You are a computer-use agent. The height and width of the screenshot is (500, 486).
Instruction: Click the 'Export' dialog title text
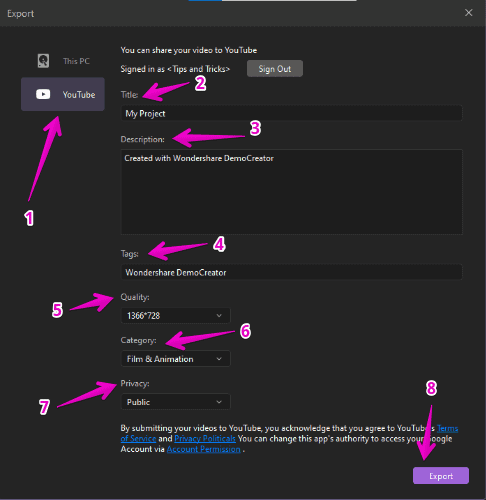[20, 14]
